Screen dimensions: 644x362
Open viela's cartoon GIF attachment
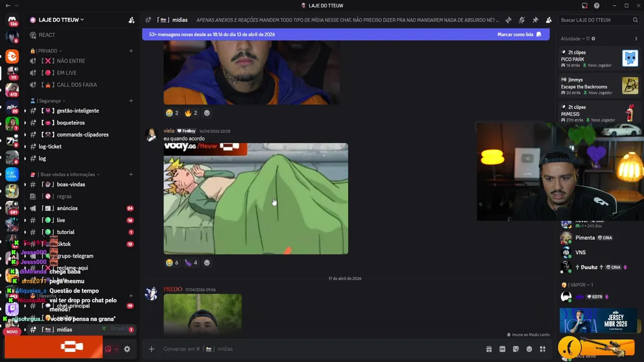point(256,199)
